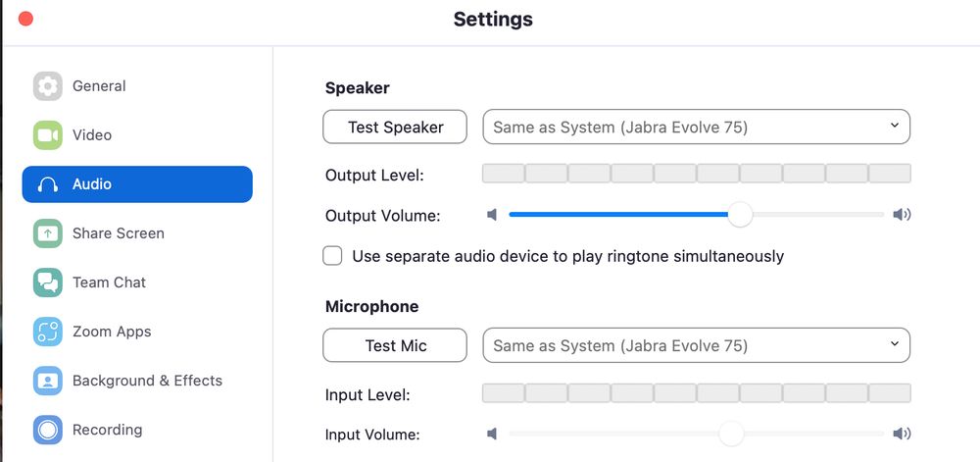This screenshot has height=462, width=980.
Task: Click the Team Chat bubbles icon
Action: click(47, 282)
